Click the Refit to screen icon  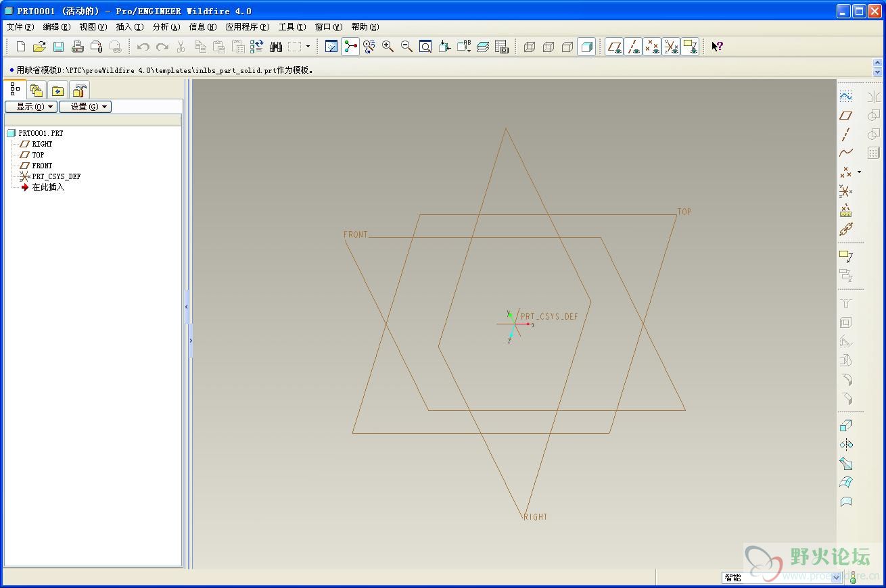(x=425, y=47)
